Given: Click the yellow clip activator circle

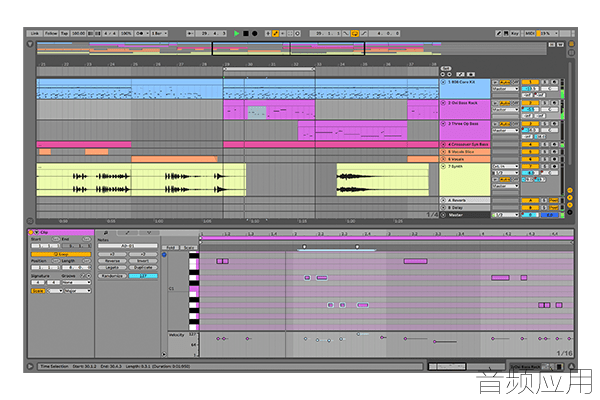Looking at the screenshot, I should pos(31,232).
